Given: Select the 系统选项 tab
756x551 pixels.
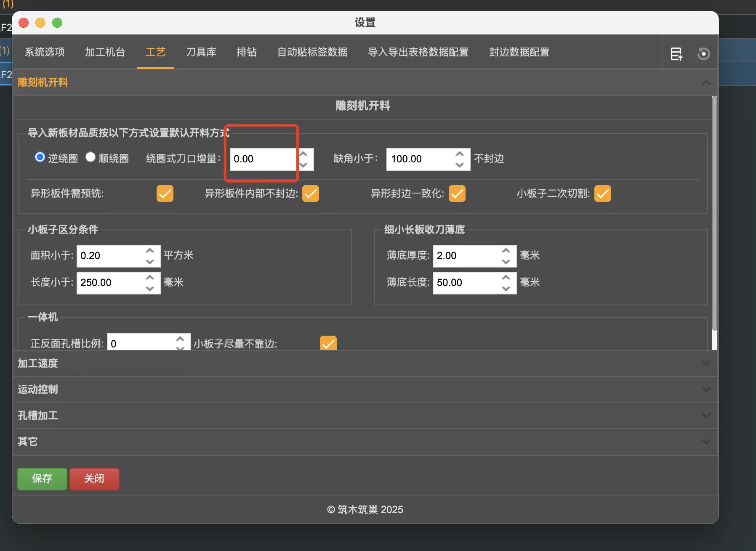Looking at the screenshot, I should pos(44,52).
